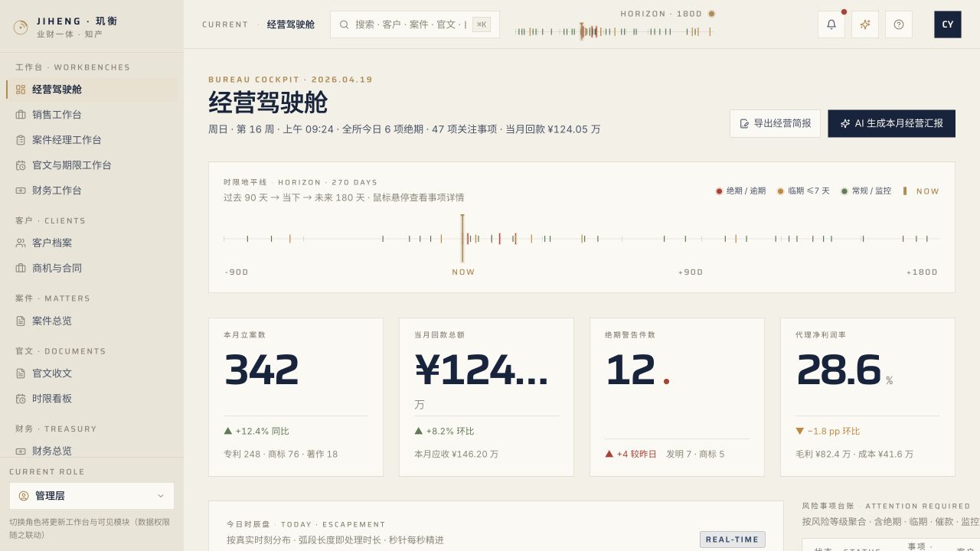
Task: Click the 官文收文 document icon
Action: pyautogui.click(x=21, y=373)
